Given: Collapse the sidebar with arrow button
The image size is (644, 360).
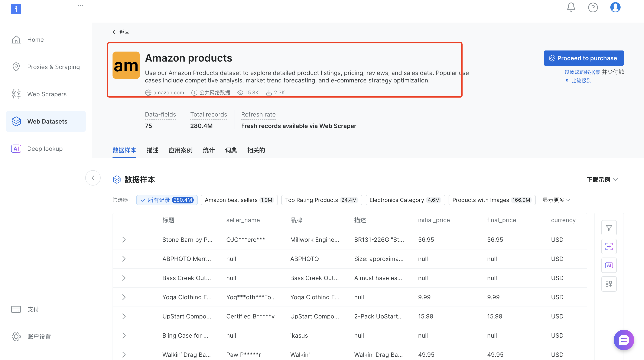Looking at the screenshot, I should [93, 178].
